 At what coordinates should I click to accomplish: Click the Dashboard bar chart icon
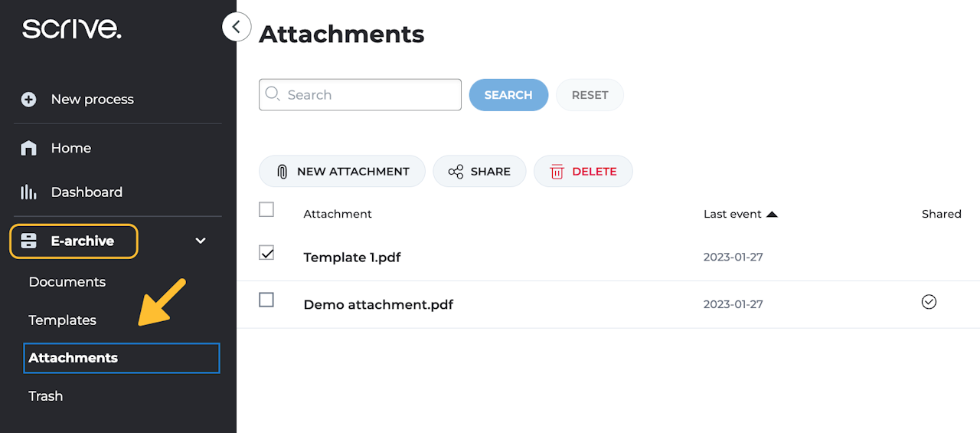click(28, 192)
